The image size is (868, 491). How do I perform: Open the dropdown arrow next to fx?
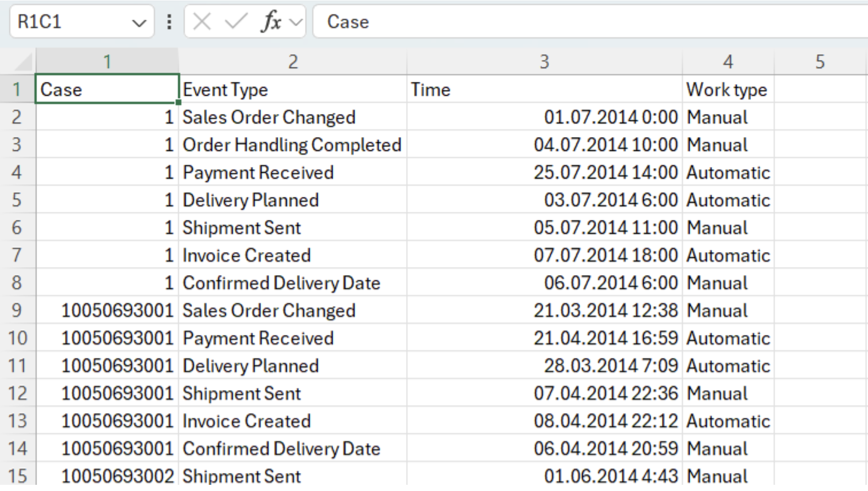(x=296, y=22)
